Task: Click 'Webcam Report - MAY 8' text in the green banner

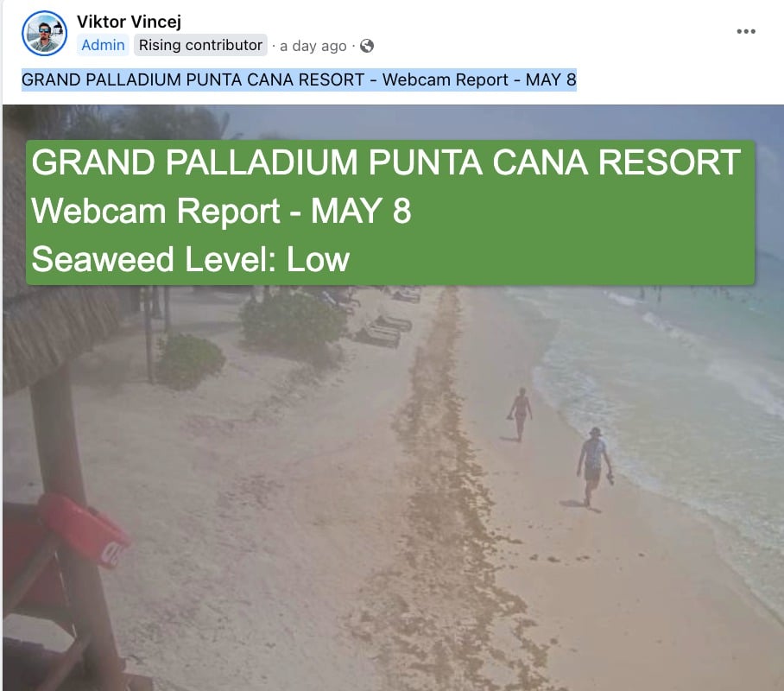Action: tap(221, 211)
